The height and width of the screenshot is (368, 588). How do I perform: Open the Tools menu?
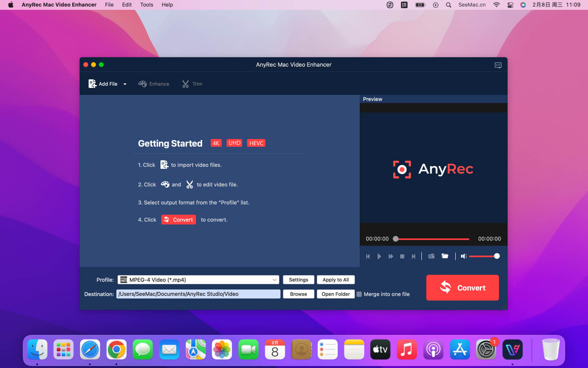point(147,5)
